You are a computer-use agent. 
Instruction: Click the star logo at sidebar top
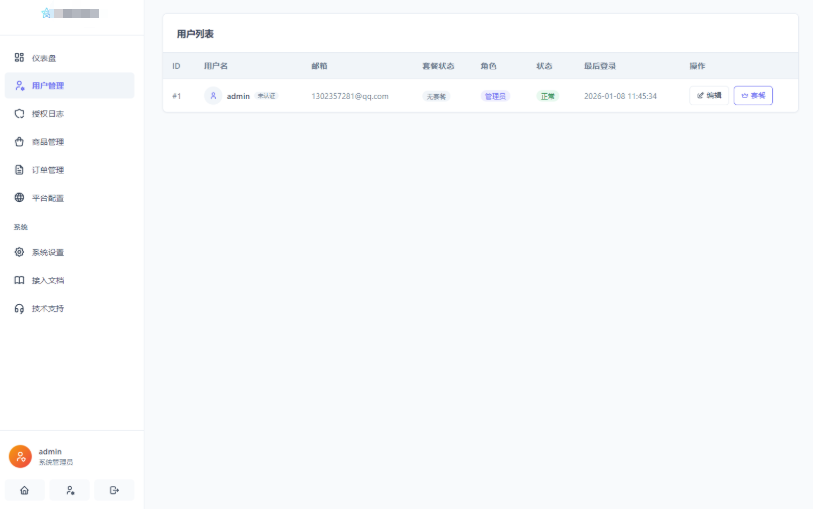click(x=47, y=13)
